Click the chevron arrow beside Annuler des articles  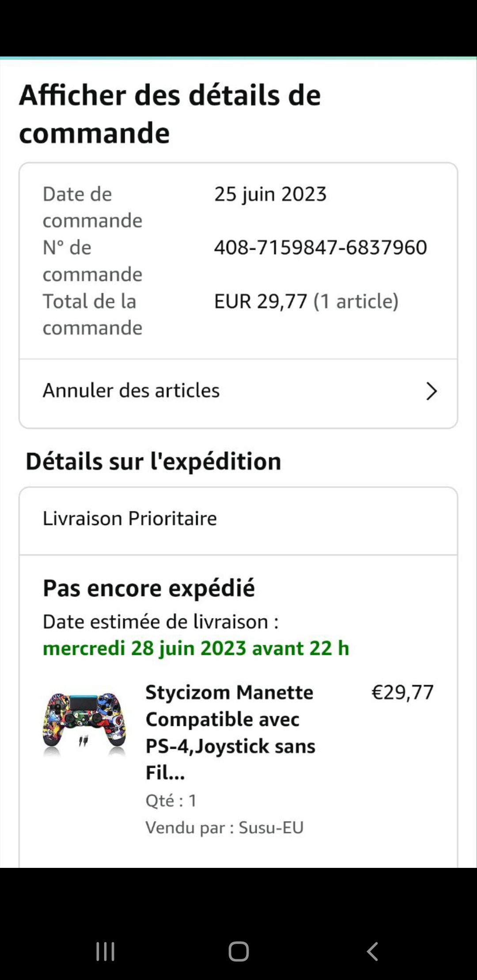pyautogui.click(x=431, y=391)
